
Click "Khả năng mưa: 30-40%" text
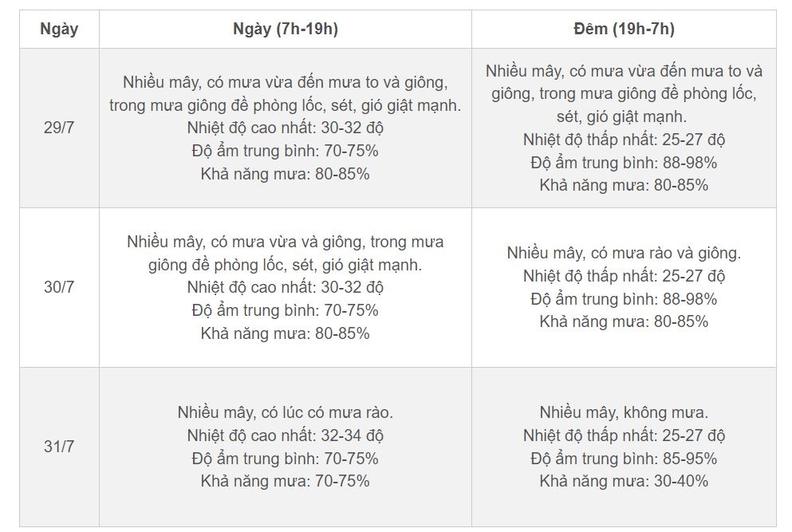pyautogui.click(x=624, y=481)
